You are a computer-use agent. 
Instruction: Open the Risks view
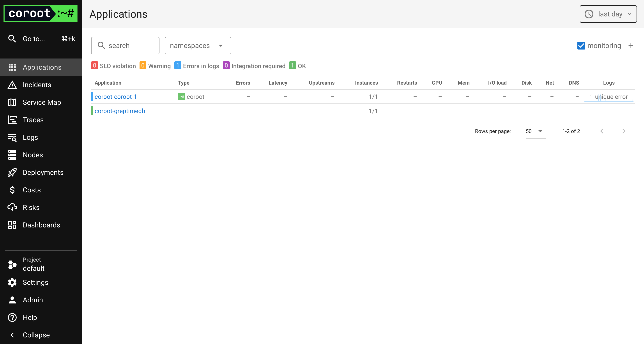pyautogui.click(x=31, y=207)
